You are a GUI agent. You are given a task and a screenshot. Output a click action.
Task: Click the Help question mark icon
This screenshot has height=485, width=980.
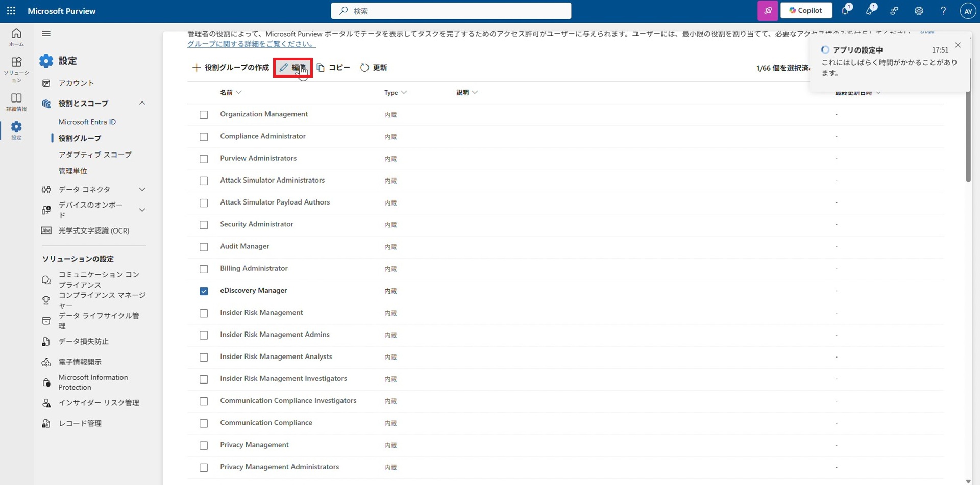pos(943,11)
